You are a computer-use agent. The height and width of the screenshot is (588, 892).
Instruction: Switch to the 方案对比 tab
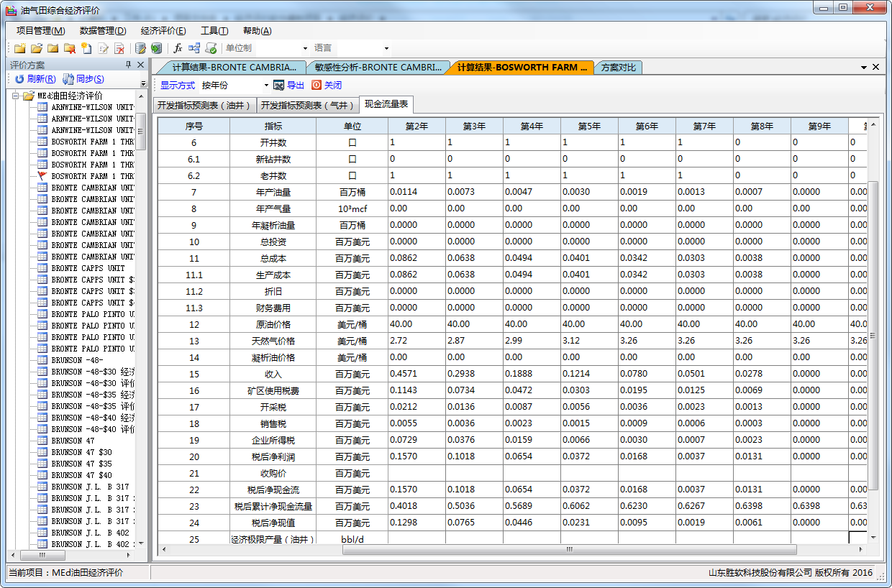tap(618, 68)
